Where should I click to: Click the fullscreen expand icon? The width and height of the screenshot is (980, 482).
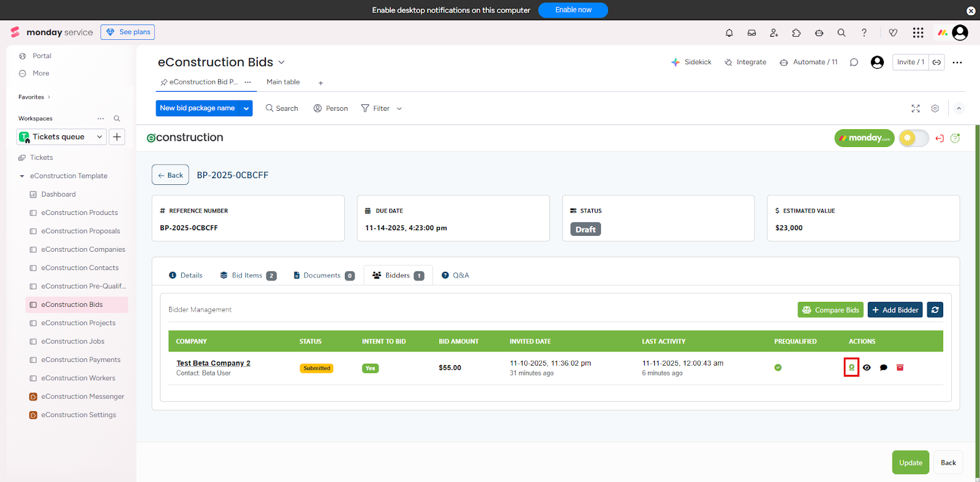(915, 108)
